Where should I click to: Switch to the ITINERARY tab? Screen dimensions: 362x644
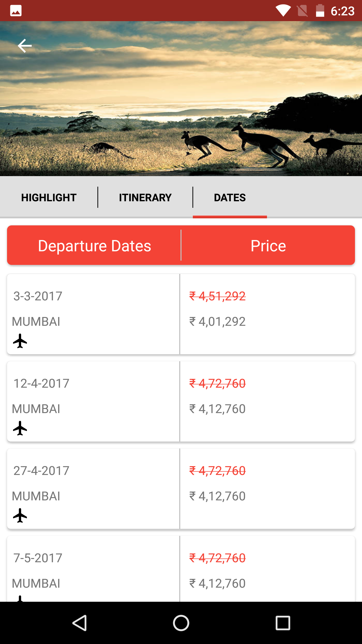pyautogui.click(x=145, y=197)
